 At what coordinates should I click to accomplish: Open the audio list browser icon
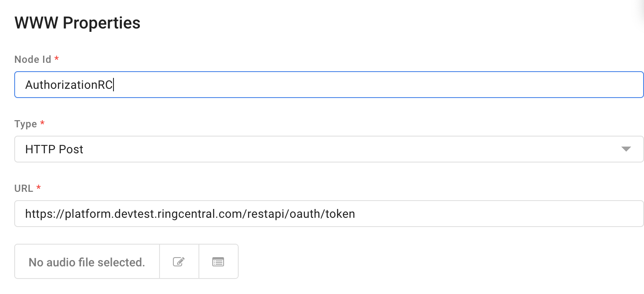point(218,262)
